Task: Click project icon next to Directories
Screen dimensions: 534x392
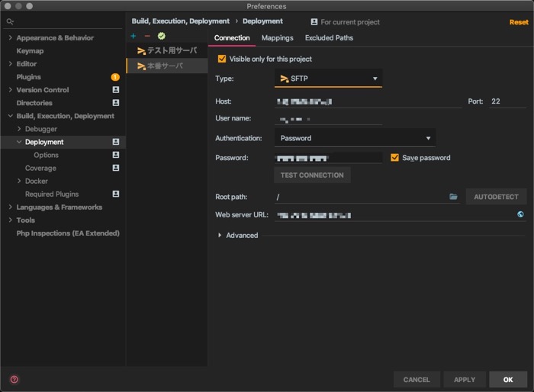Action: pos(116,102)
